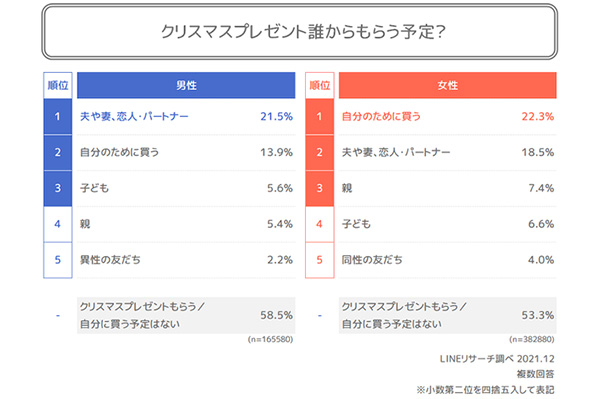The width and height of the screenshot is (600, 399).
Task: Click the red 順位 header cell
Action: 320,85
